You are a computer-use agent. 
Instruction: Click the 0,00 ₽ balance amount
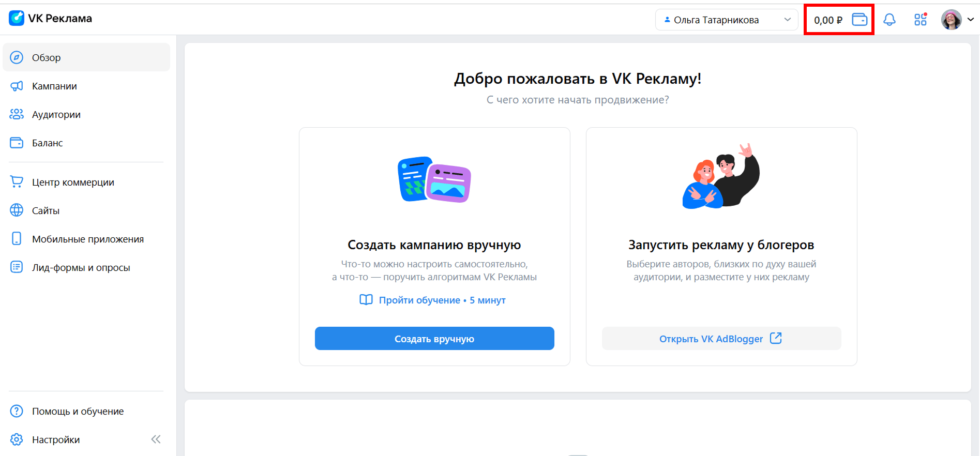(x=828, y=20)
